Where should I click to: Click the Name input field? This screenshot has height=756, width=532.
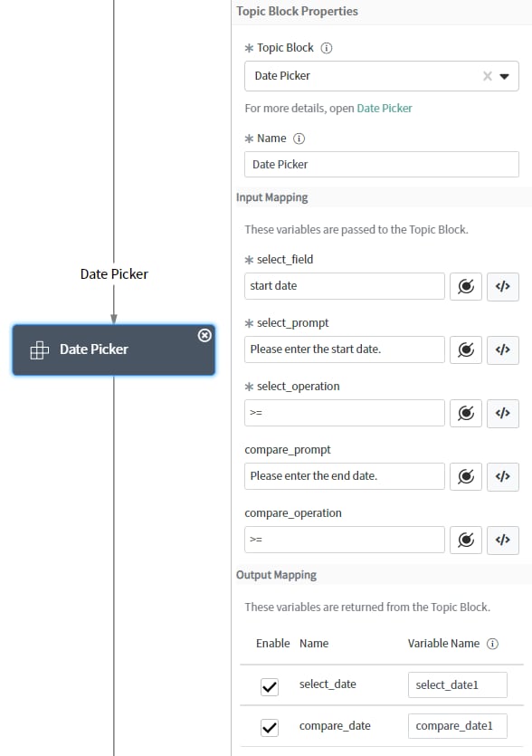[x=380, y=164]
